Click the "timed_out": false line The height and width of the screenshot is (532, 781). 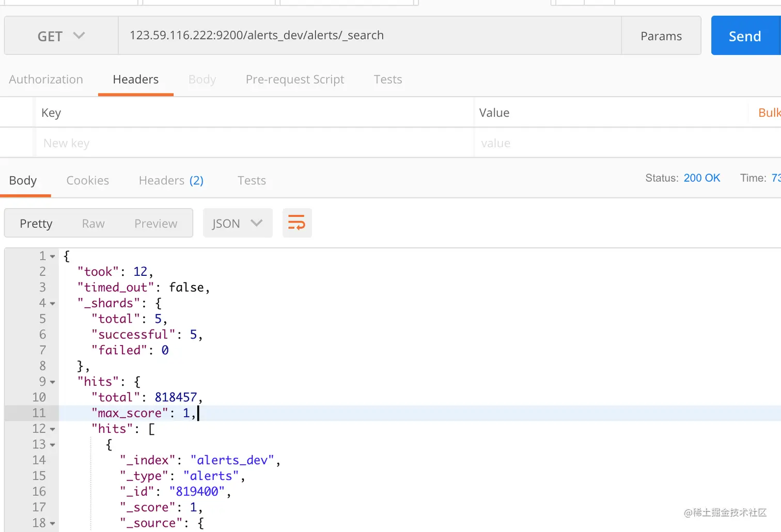tap(144, 287)
